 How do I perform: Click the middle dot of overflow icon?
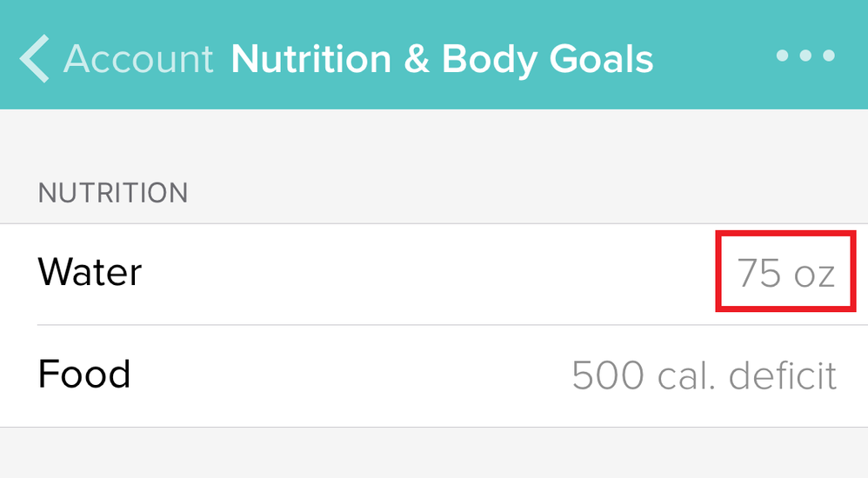click(805, 56)
